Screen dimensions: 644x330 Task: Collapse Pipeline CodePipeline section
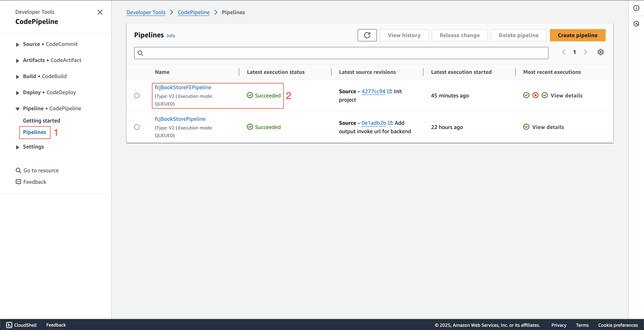[x=17, y=109]
